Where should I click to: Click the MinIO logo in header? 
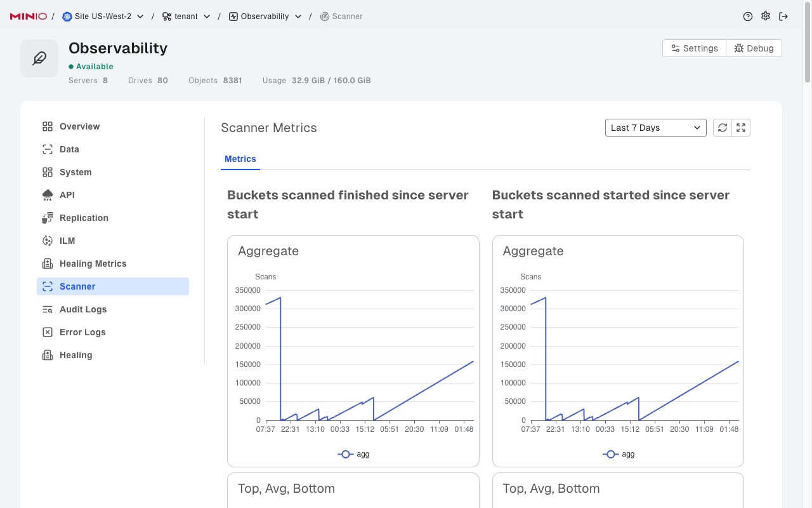pyautogui.click(x=29, y=17)
